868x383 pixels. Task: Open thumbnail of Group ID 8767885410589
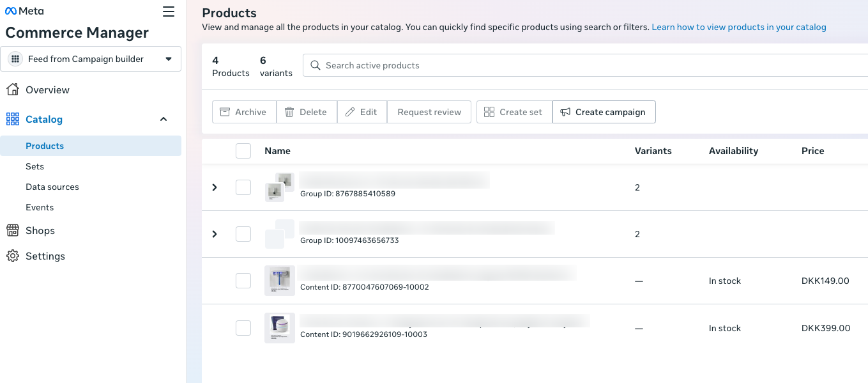(x=280, y=187)
